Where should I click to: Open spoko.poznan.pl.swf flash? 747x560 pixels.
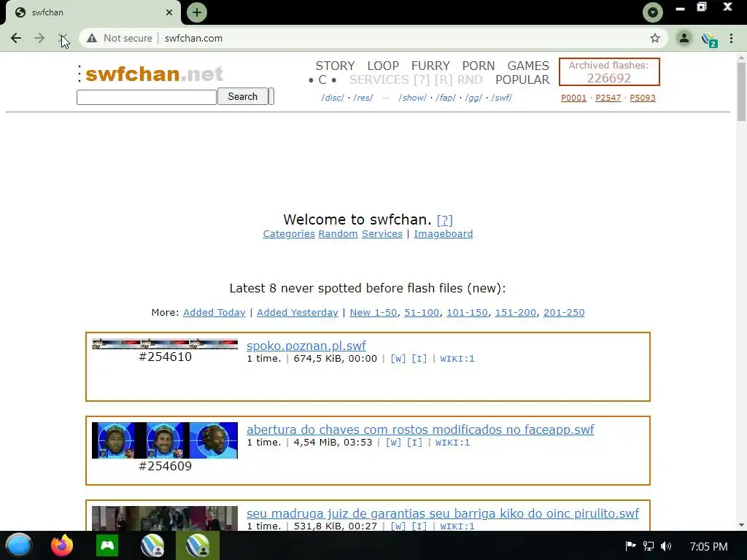306,346
